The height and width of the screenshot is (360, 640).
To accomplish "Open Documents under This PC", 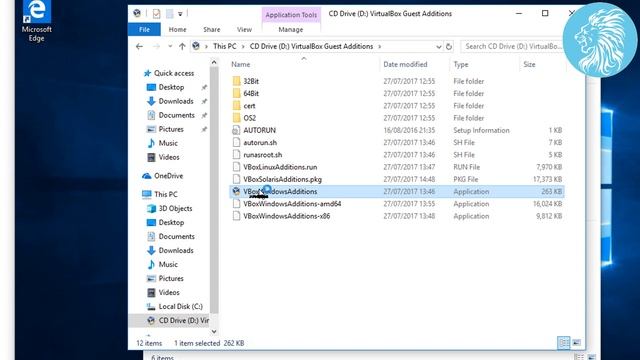I will point(176,236).
